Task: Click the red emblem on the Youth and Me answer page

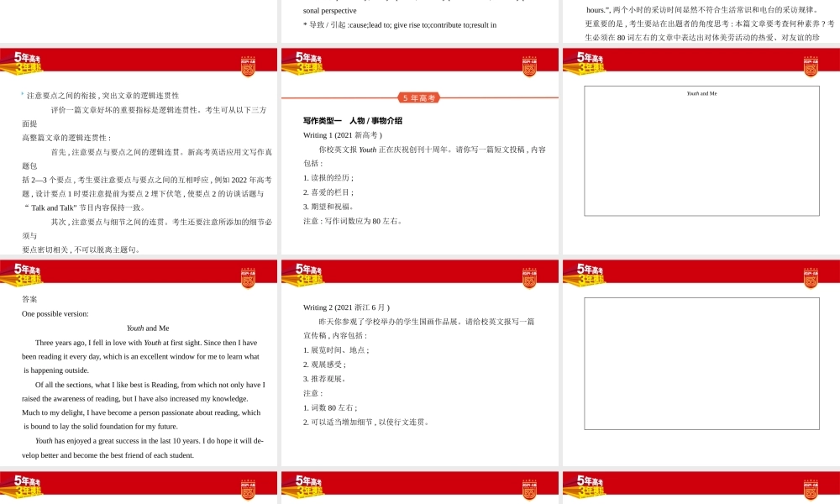Action: click(x=249, y=277)
